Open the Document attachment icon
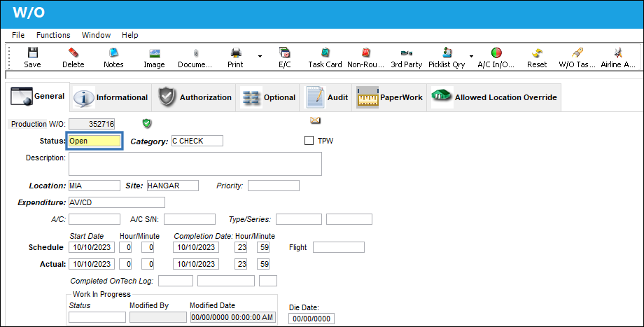 click(x=195, y=53)
